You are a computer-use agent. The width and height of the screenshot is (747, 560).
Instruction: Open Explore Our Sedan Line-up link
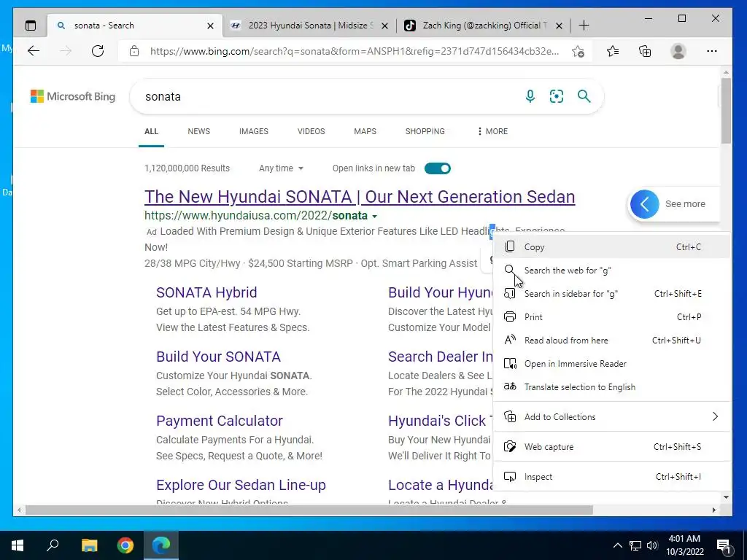[x=241, y=485]
